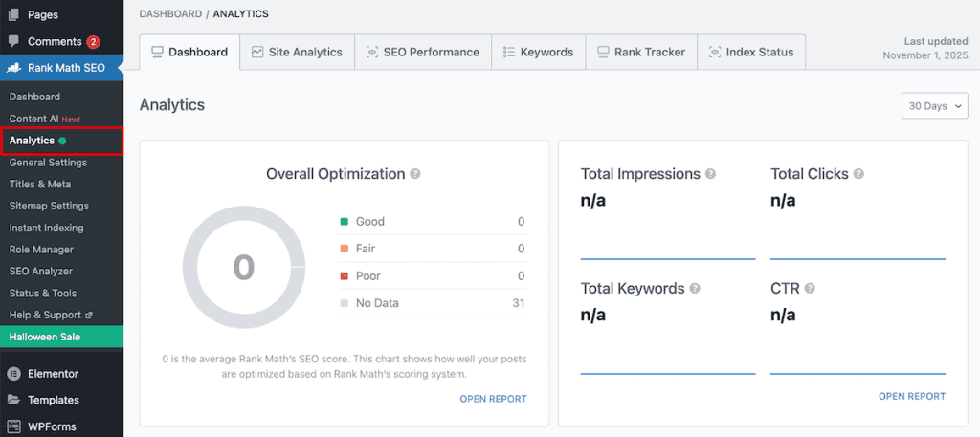Switch to the Rank Tracker tab

point(641,52)
